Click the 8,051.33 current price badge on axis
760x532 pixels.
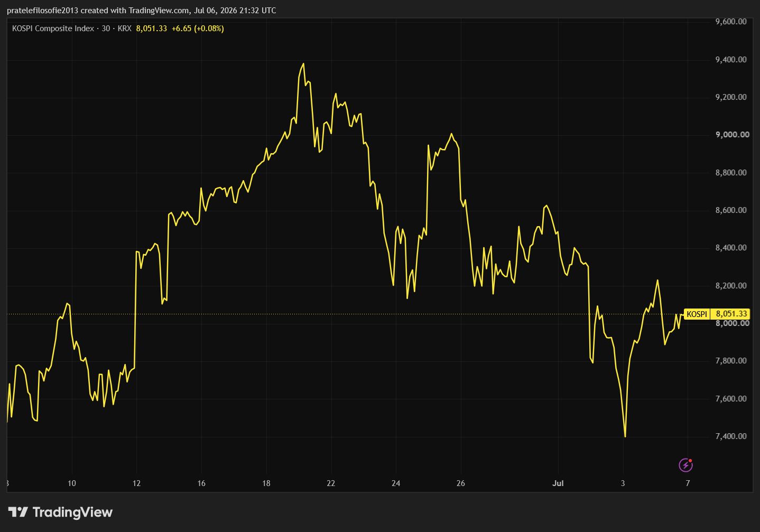(731, 314)
